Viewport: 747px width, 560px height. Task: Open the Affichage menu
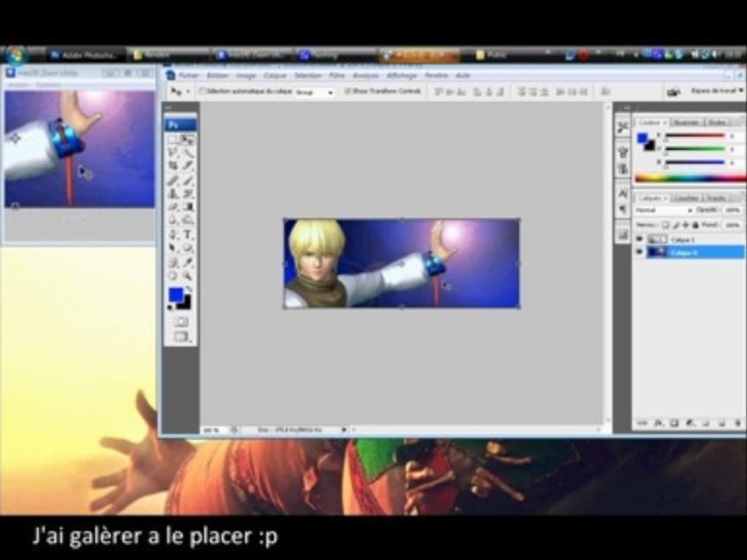click(402, 75)
